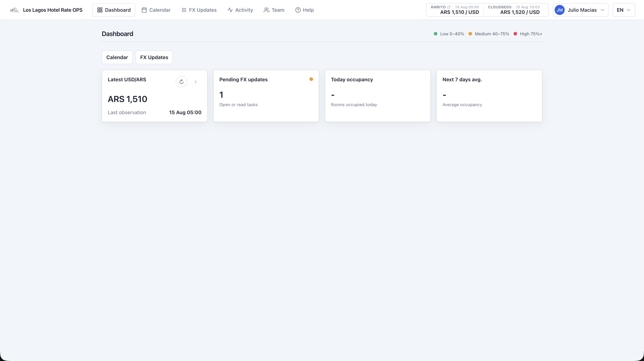Click 'Rooms occupied today' text
This screenshot has height=361, width=644.
354,105
